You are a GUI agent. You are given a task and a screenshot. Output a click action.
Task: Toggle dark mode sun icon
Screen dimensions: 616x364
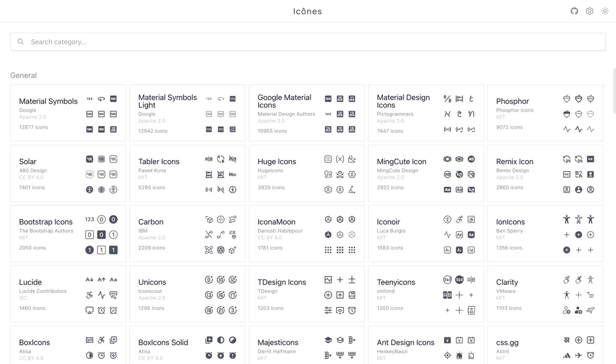pyautogui.click(x=605, y=11)
